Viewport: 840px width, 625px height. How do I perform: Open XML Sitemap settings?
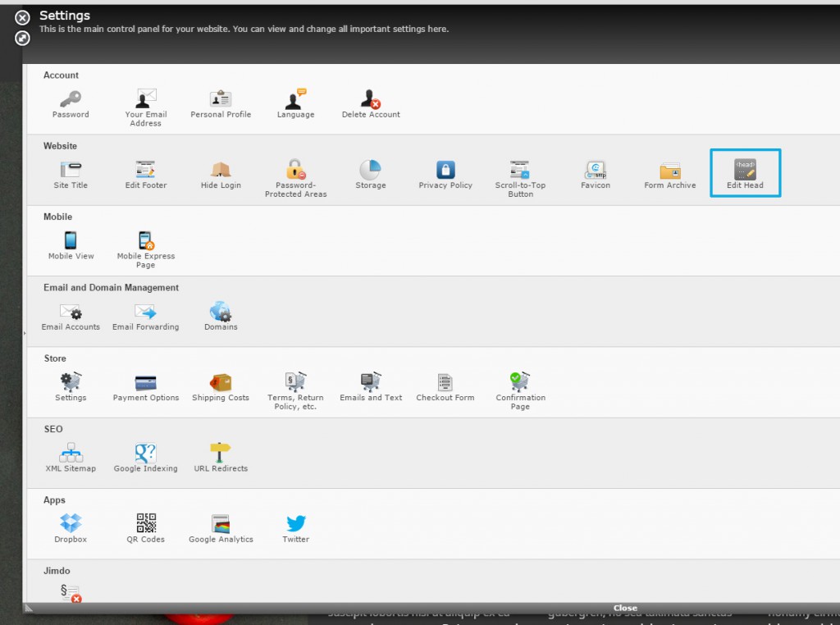point(71,454)
